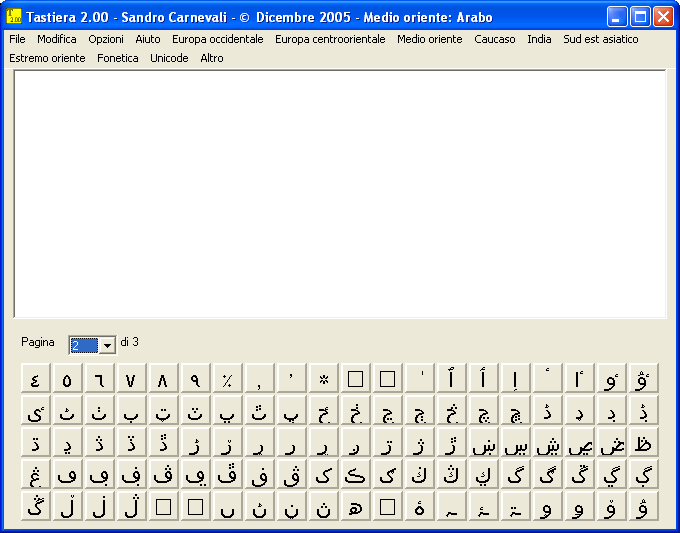
Task: Insert the heh with yeh above ۀ key
Action: [x=420, y=506]
